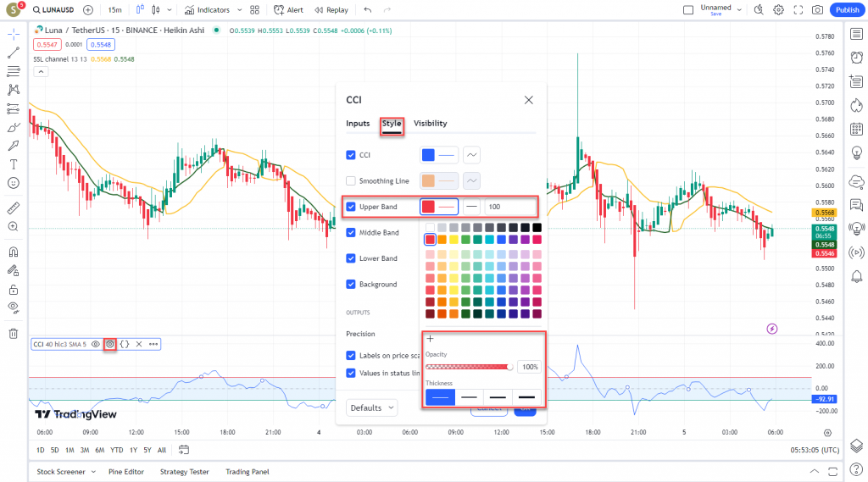The height and width of the screenshot is (482, 868).
Task: Open the Alert creation button
Action: click(x=288, y=10)
